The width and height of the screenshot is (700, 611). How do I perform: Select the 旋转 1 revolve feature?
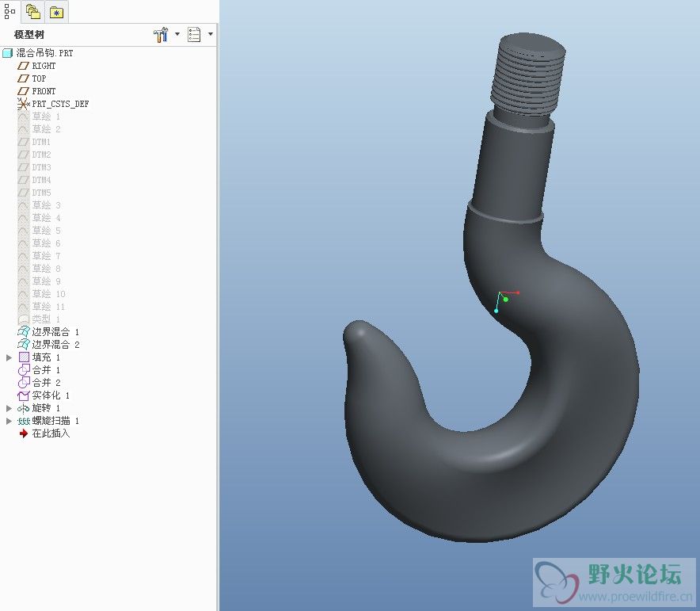pyautogui.click(x=46, y=408)
